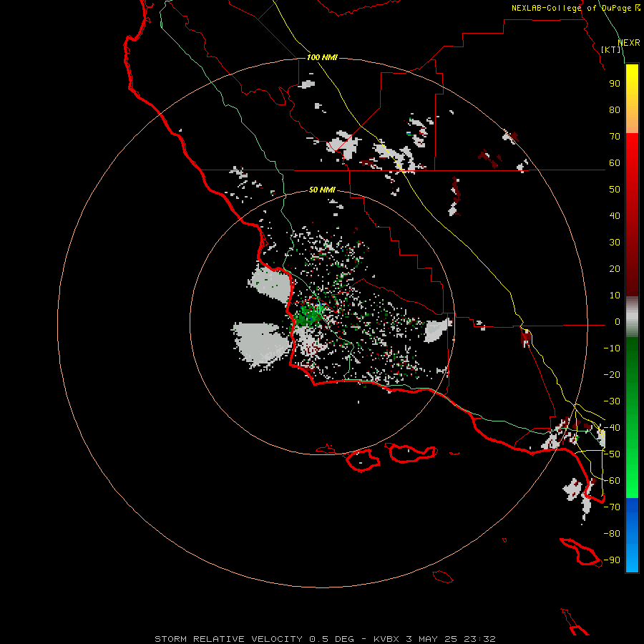Click the 23:32 timestamp in bottom caption
This screenshot has width=644, height=644.
click(x=479, y=639)
